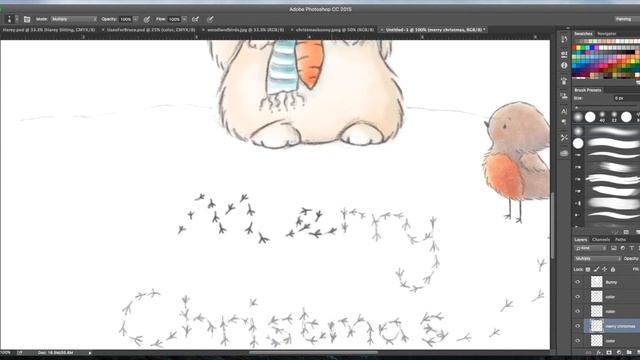Viewport: 640px width, 360px height.
Task: Open the Opacity slider arrow
Action: pyautogui.click(x=136, y=19)
